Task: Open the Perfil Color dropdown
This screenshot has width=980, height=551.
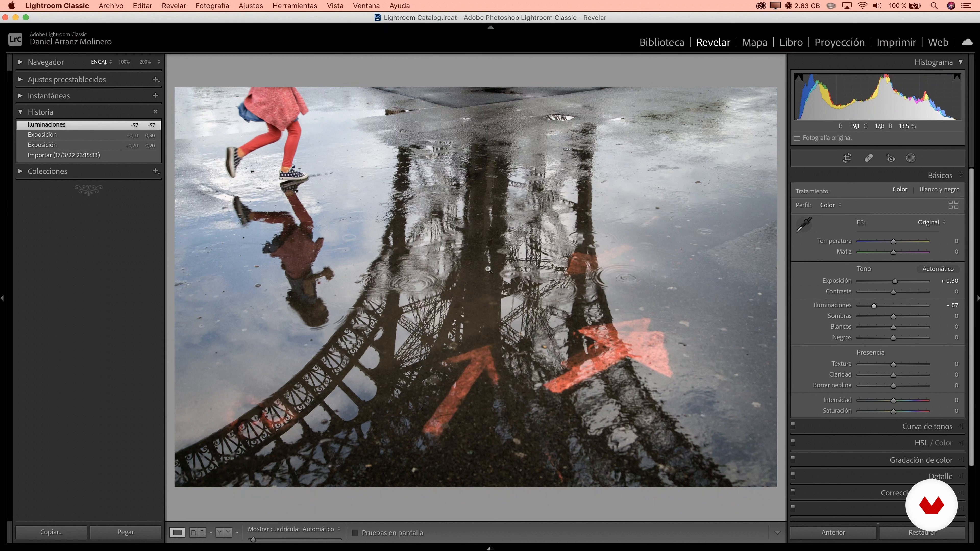Action: 830,205
